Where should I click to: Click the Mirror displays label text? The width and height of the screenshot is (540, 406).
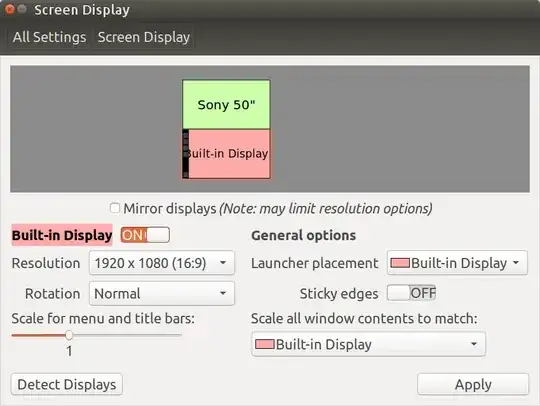coord(170,208)
